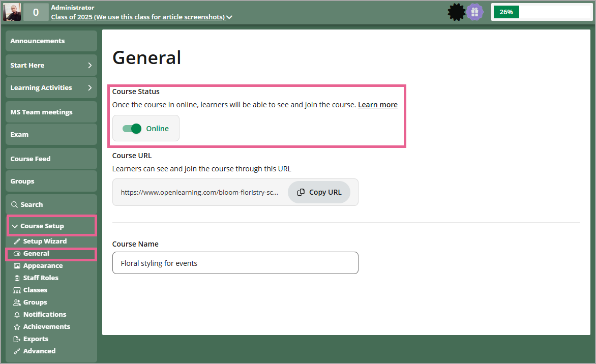Open the Exam page
The height and width of the screenshot is (364, 596).
pos(51,135)
